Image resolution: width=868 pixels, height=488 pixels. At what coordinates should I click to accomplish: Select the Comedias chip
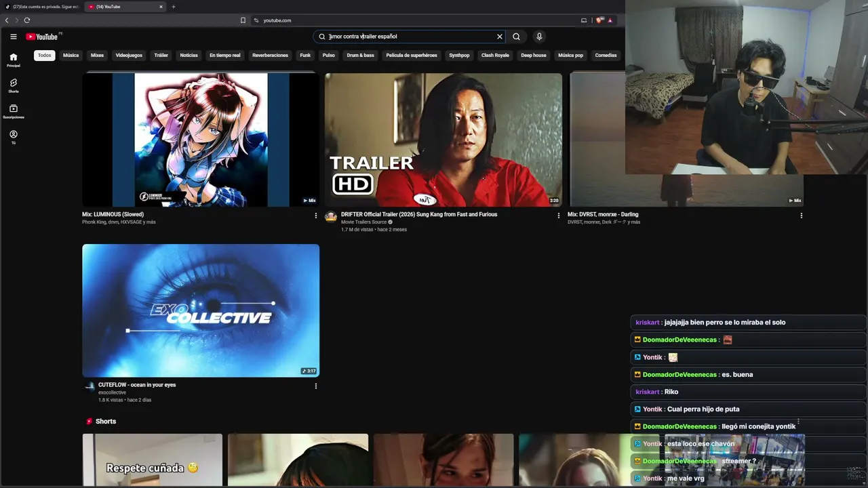point(606,56)
